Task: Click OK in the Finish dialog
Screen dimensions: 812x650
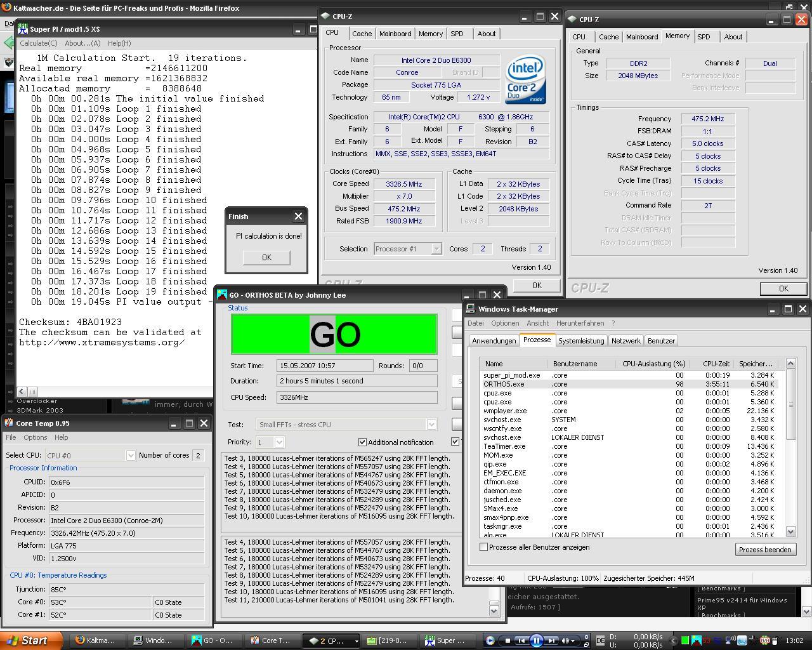Action: point(266,257)
